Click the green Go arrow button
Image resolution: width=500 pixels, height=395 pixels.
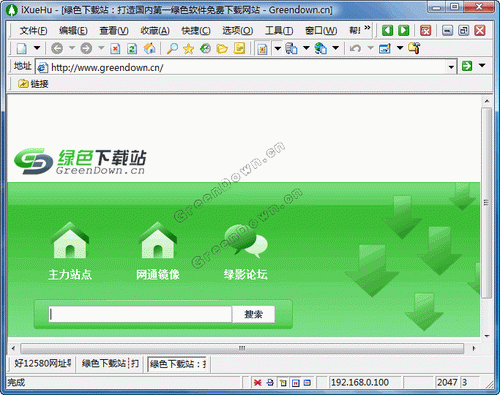coord(467,66)
